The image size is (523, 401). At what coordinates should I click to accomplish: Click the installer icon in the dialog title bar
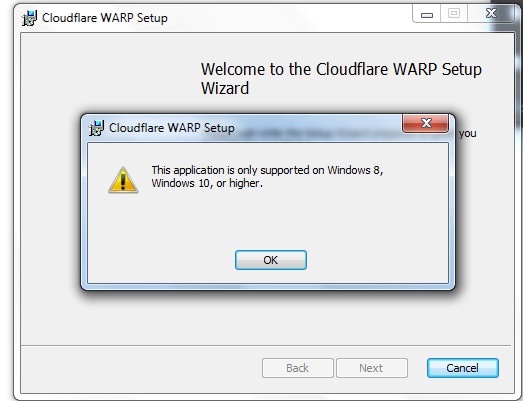point(96,128)
